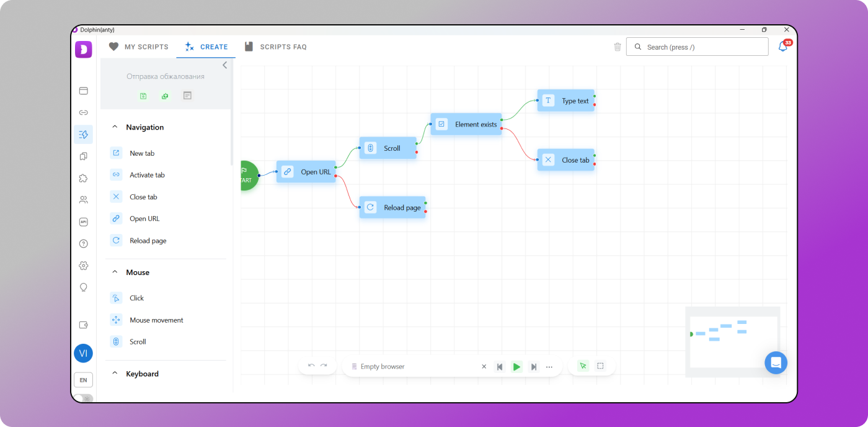Switch the EN language selector

click(x=83, y=380)
